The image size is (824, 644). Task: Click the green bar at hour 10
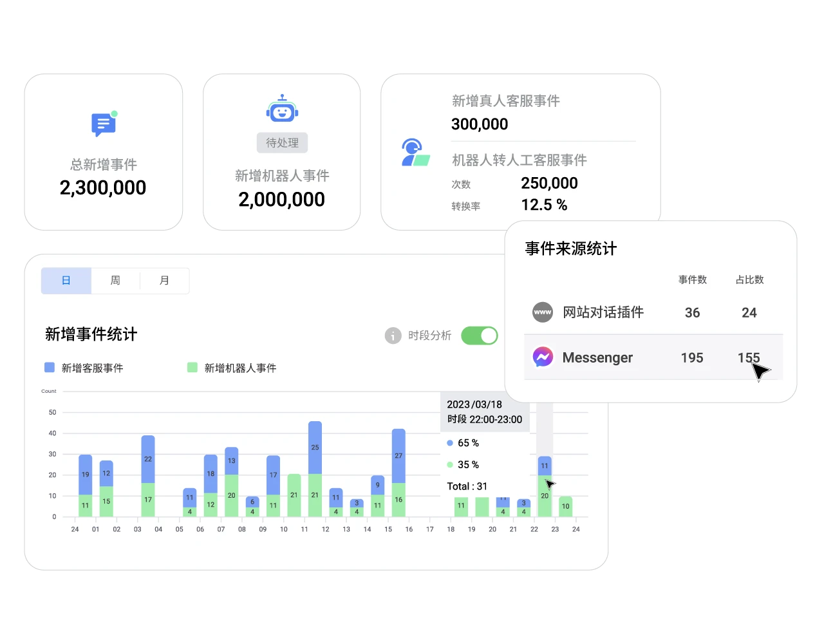(x=294, y=496)
